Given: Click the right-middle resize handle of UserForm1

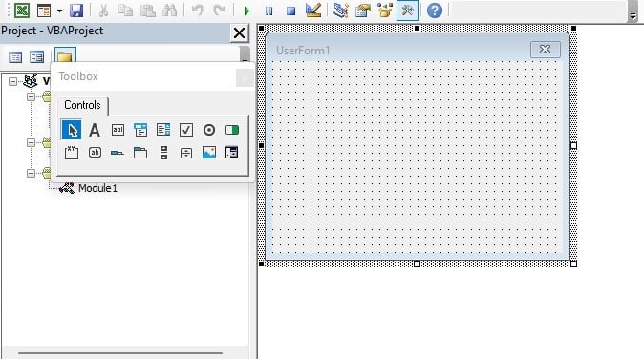Looking at the screenshot, I should click(573, 146).
